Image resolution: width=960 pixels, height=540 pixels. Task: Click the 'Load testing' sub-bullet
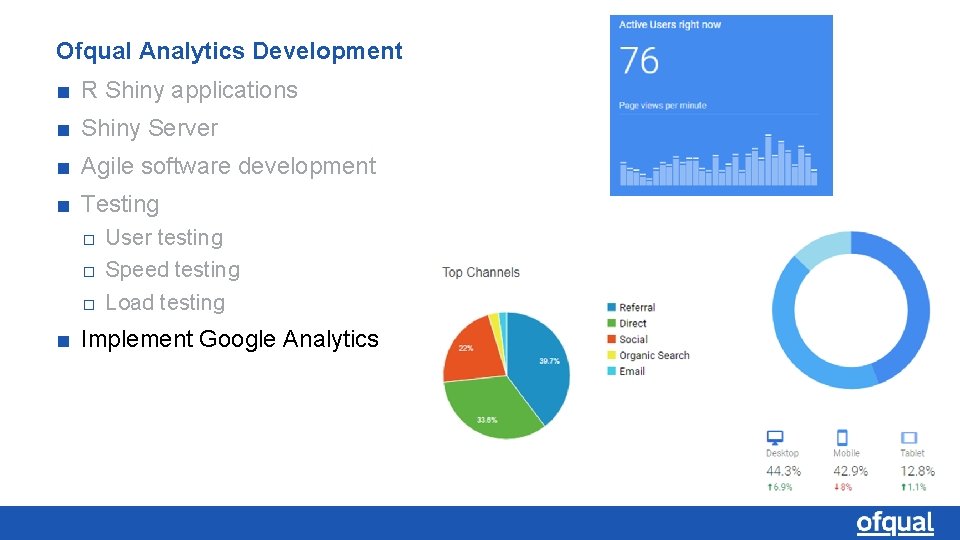click(x=165, y=302)
